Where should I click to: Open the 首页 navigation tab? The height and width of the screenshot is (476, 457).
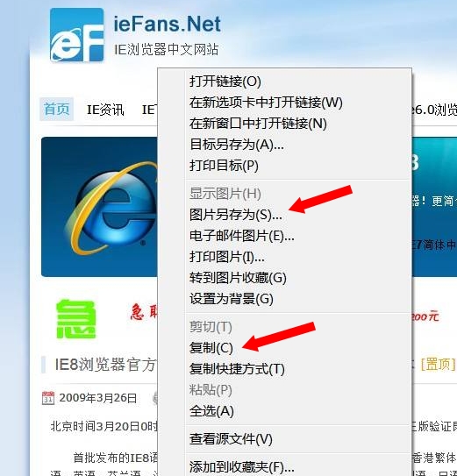tap(56, 110)
